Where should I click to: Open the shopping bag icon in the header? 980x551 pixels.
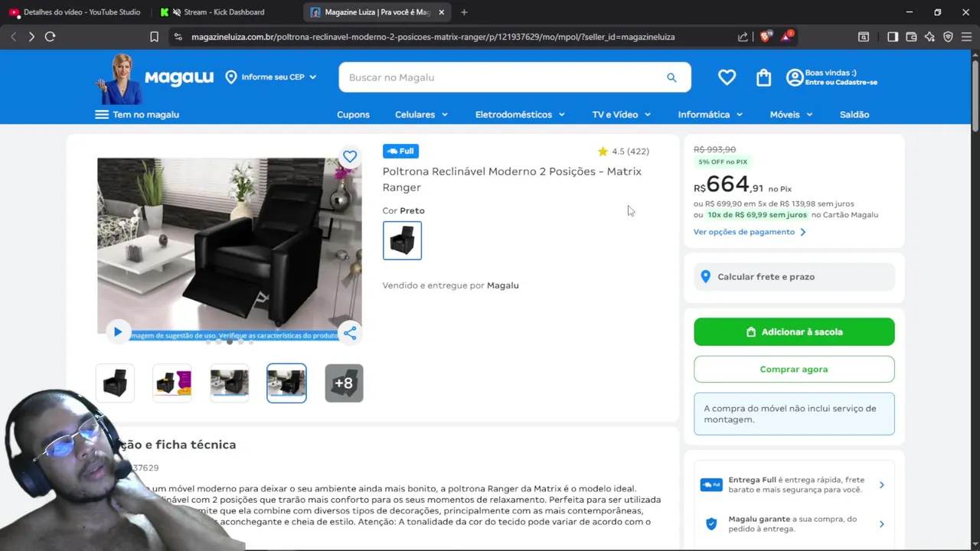coord(763,77)
